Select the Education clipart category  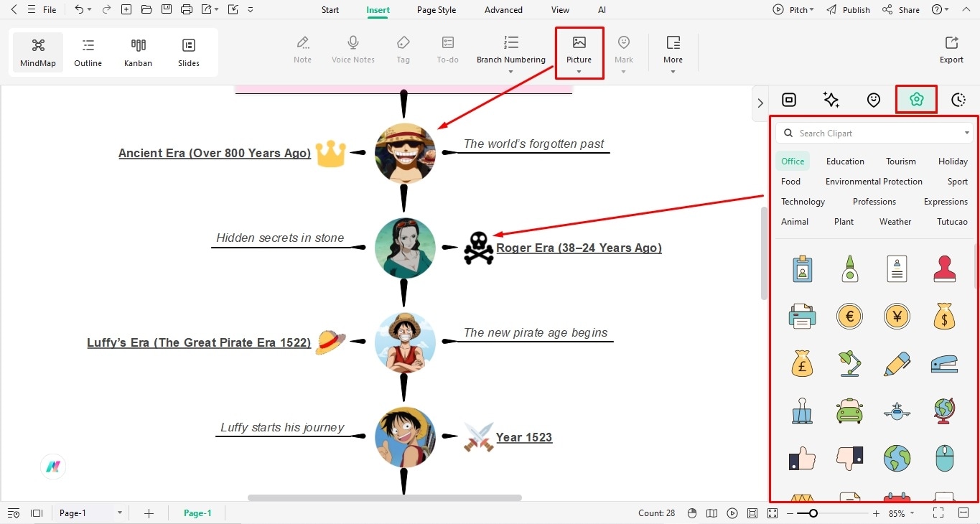point(845,162)
